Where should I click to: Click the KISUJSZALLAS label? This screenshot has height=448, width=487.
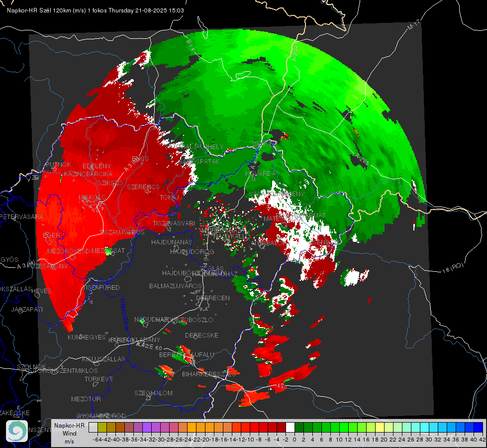point(104,359)
